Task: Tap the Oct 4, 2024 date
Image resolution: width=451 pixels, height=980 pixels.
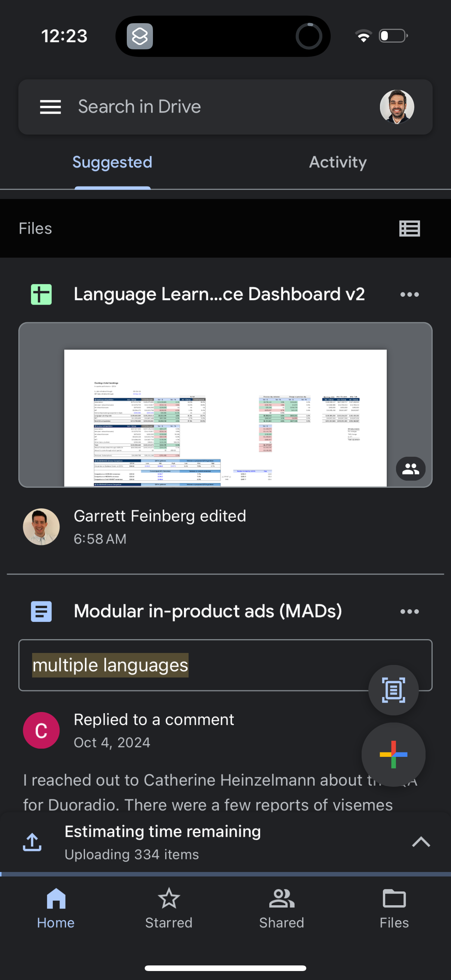Action: (x=112, y=743)
